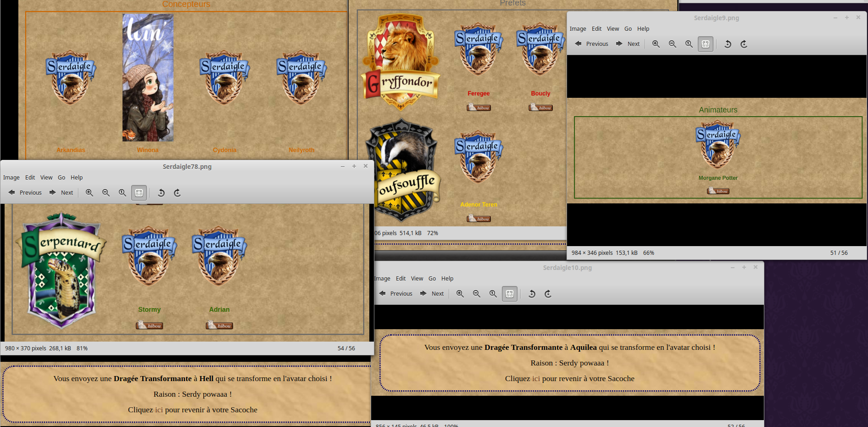Screen dimensions: 868x427
Task: Open Go menu in Serdaigle9.png window
Action: [x=628, y=28]
